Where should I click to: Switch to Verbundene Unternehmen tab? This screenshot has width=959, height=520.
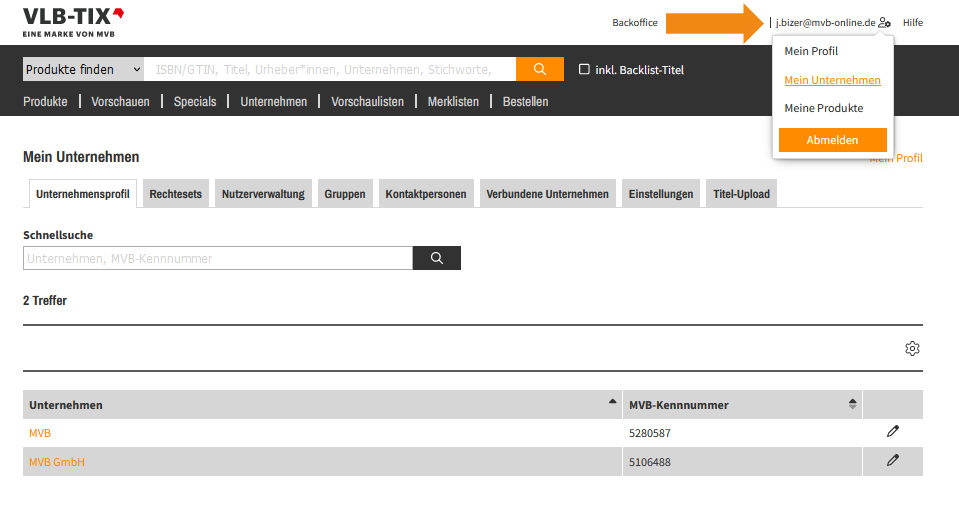(x=547, y=194)
